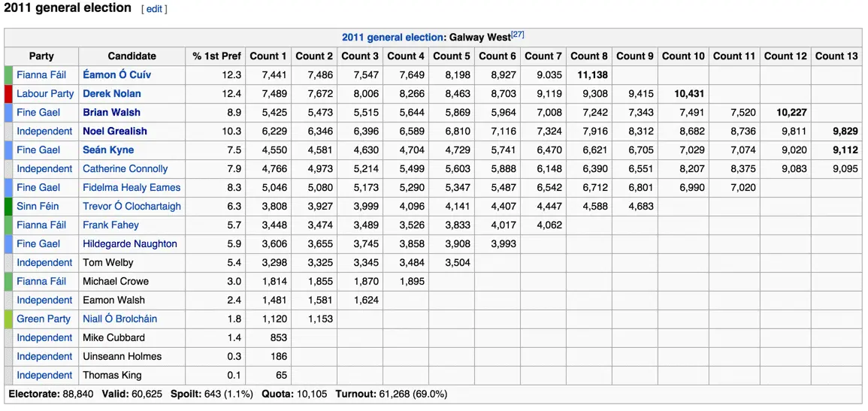Screen dimensions: 868x411
Task: Select the Quota: 10,105 footer text
Action: tap(295, 394)
